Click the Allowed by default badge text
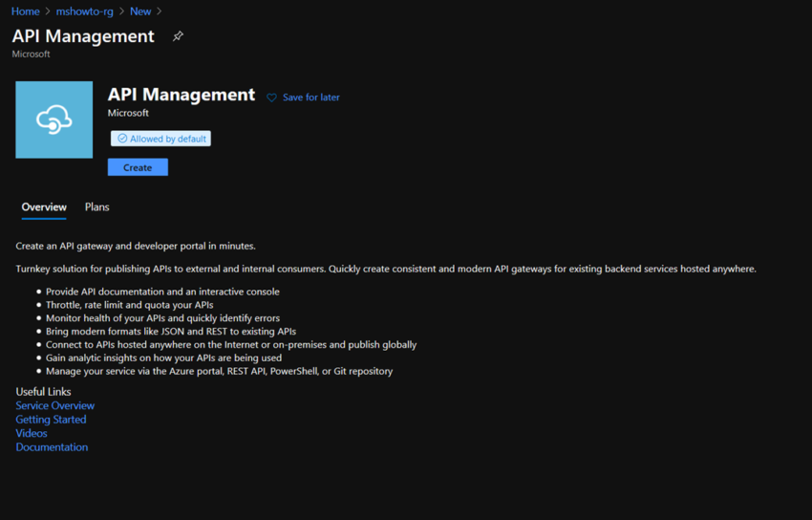 click(x=168, y=139)
